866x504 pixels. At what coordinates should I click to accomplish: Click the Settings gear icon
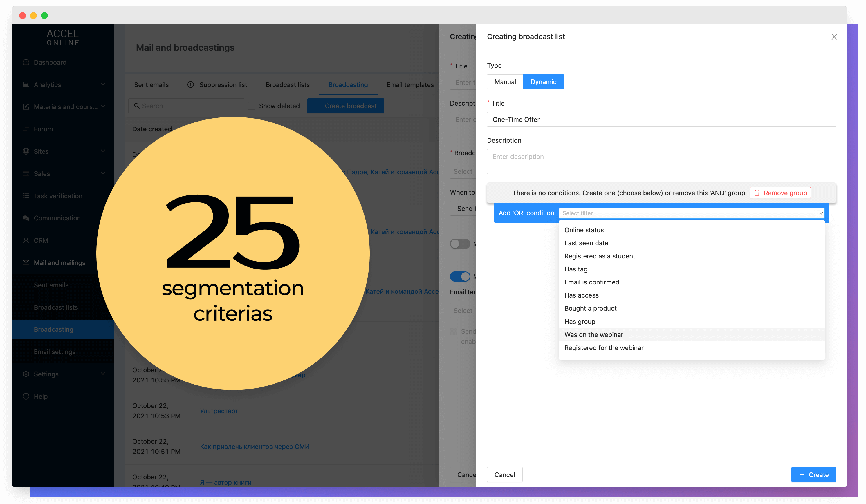[26, 374]
